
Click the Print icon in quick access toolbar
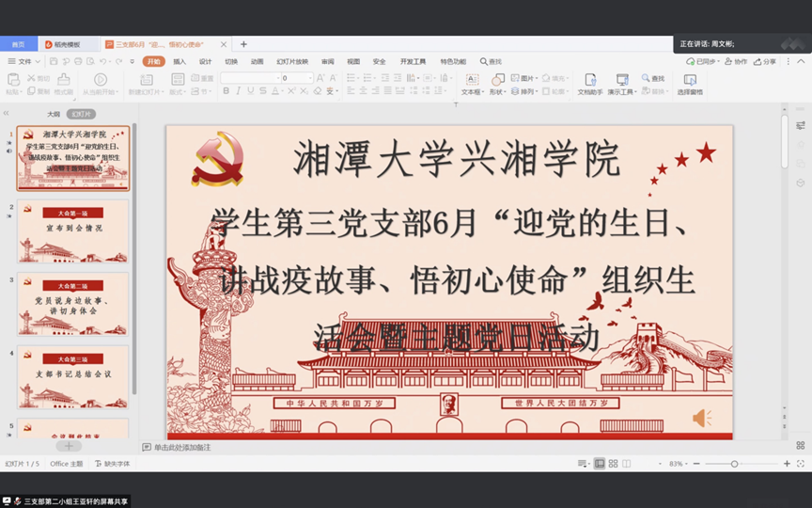(x=78, y=61)
